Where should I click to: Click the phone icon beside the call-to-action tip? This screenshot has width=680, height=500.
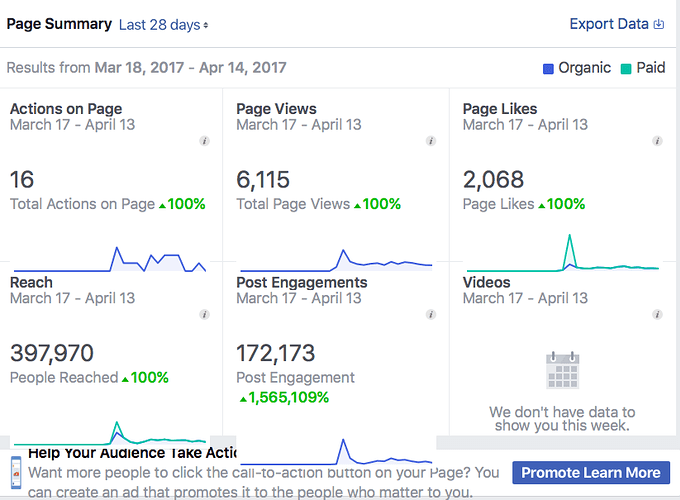tap(16, 470)
